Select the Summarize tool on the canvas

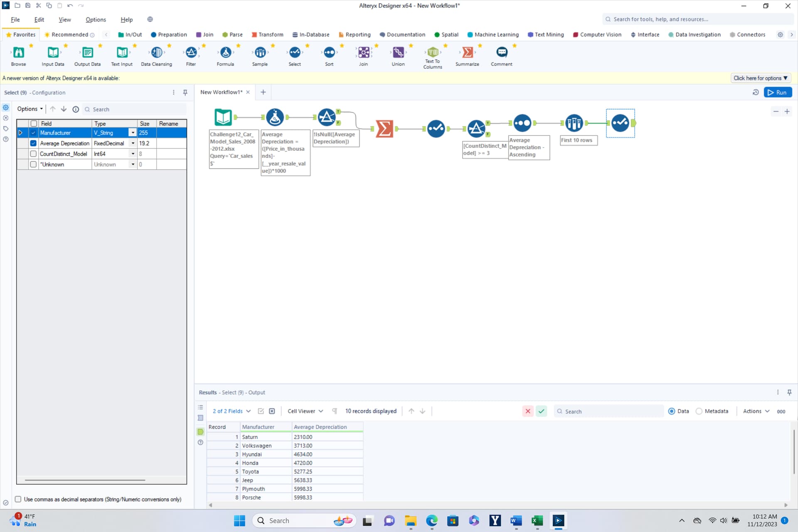(384, 128)
